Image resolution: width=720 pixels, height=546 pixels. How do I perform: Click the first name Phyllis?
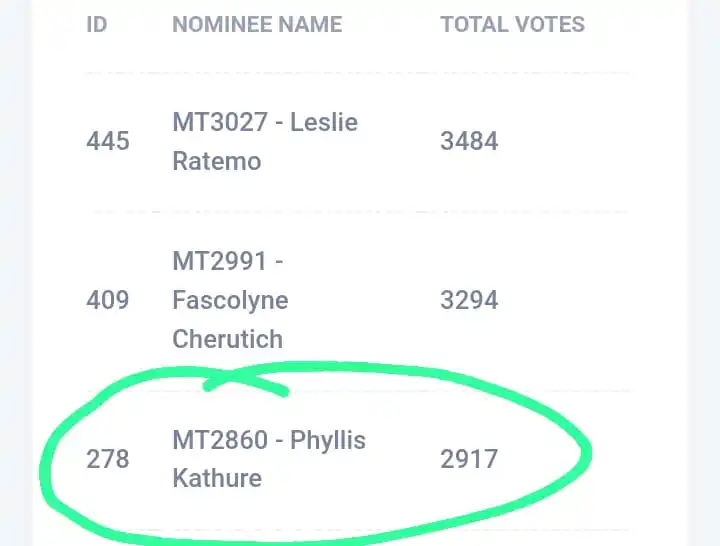click(328, 440)
